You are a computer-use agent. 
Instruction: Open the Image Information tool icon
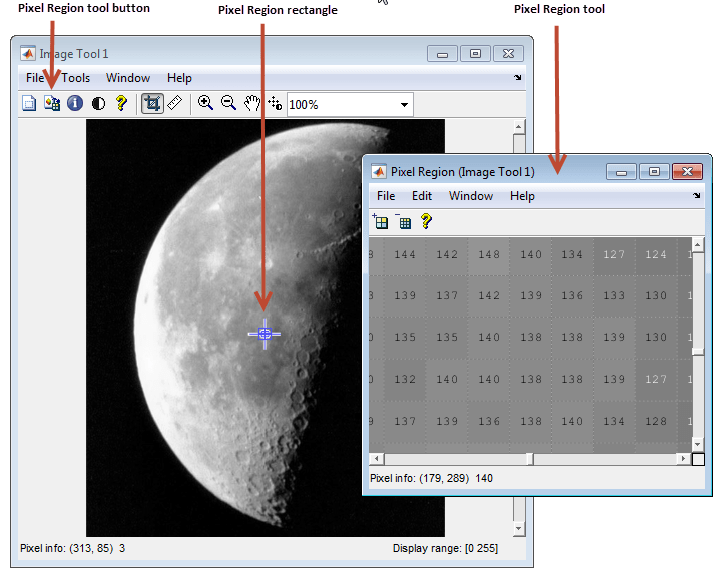(x=75, y=103)
